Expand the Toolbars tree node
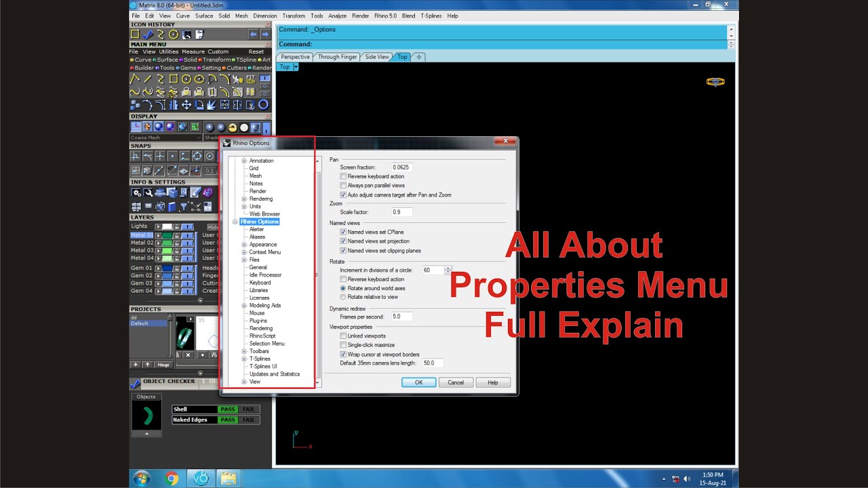Viewport: 868px width, 488px height. pyautogui.click(x=244, y=351)
